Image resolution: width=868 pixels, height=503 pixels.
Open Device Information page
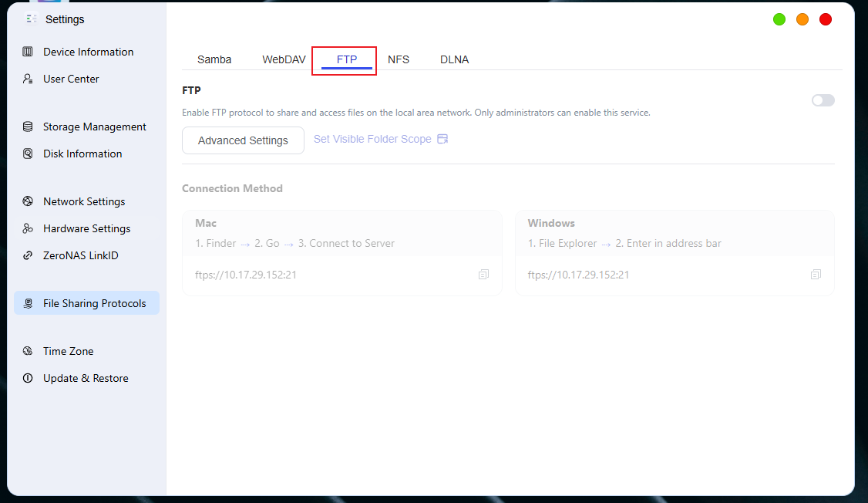(86, 52)
